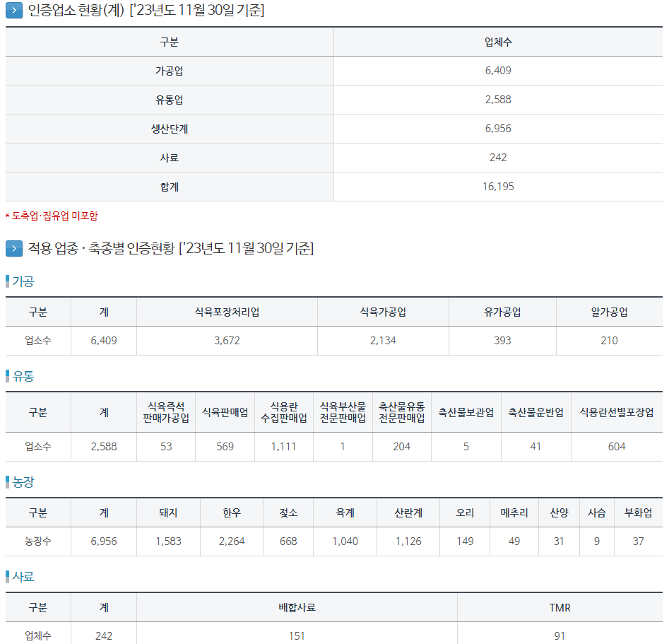The height and width of the screenshot is (644, 669).
Task: Click the red 도축업·집유업 미포함 footnote
Action: 52,216
